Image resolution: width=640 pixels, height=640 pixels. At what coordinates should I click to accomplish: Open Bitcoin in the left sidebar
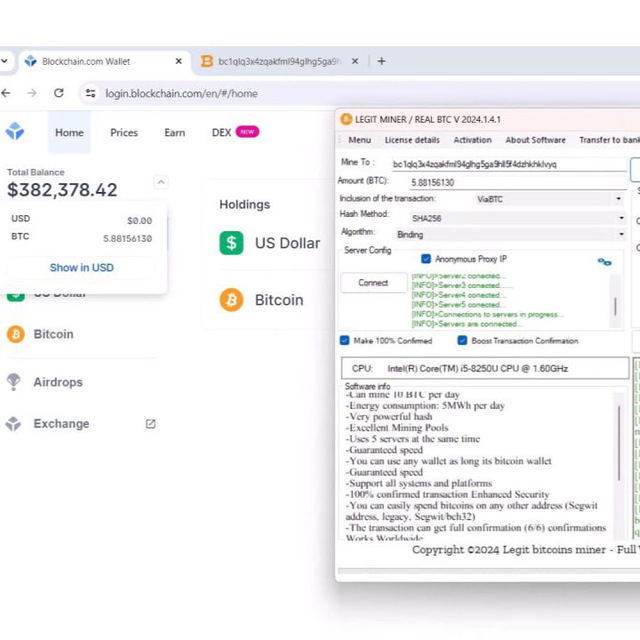tap(53, 334)
